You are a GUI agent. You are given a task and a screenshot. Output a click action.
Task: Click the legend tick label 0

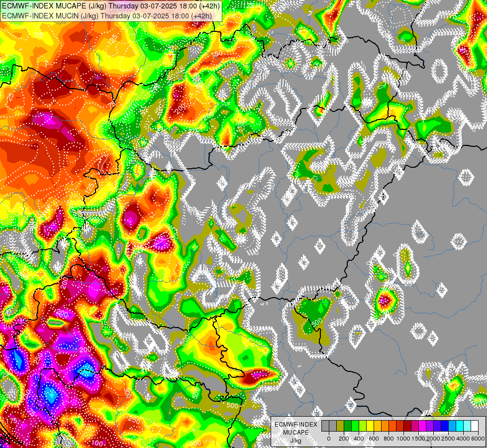(x=329, y=439)
